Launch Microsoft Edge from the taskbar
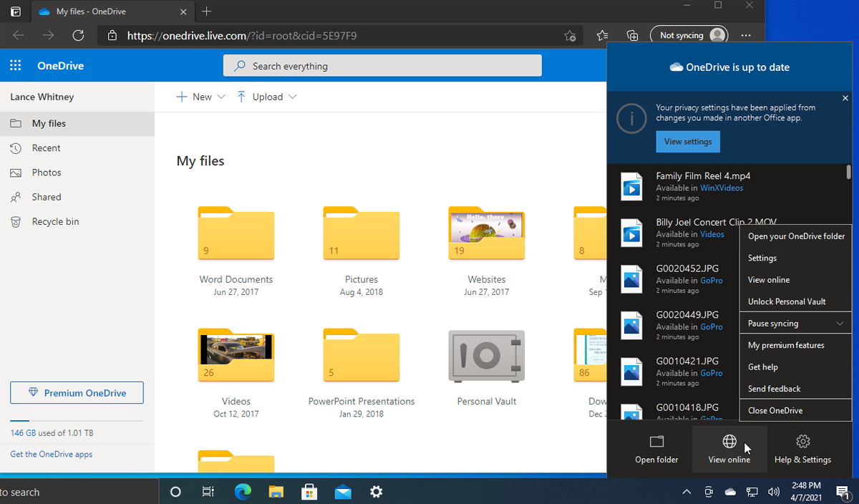This screenshot has width=859, height=504. [x=243, y=492]
